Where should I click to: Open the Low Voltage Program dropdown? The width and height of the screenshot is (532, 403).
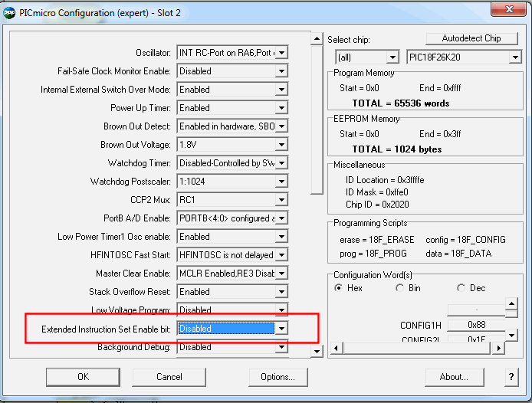[232, 308]
